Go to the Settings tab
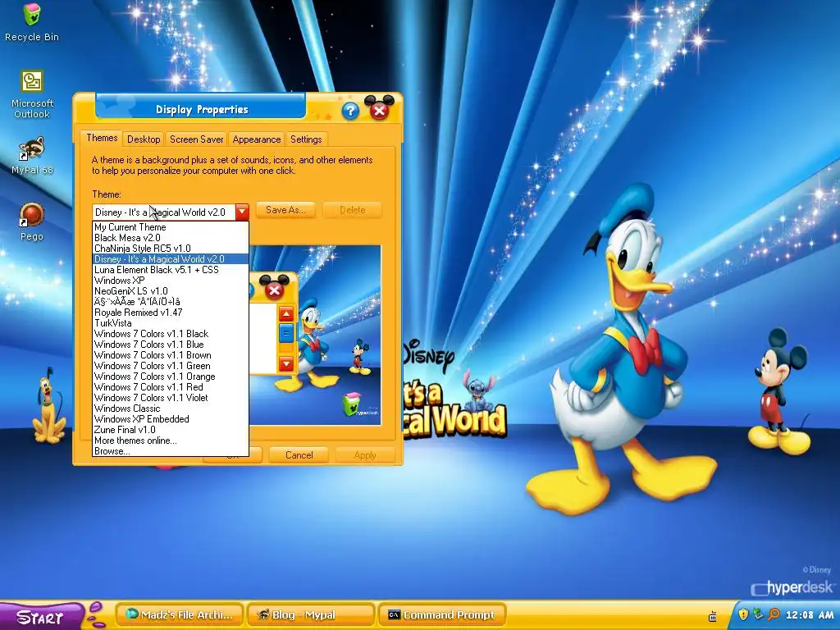Image resolution: width=840 pixels, height=630 pixels. click(306, 139)
